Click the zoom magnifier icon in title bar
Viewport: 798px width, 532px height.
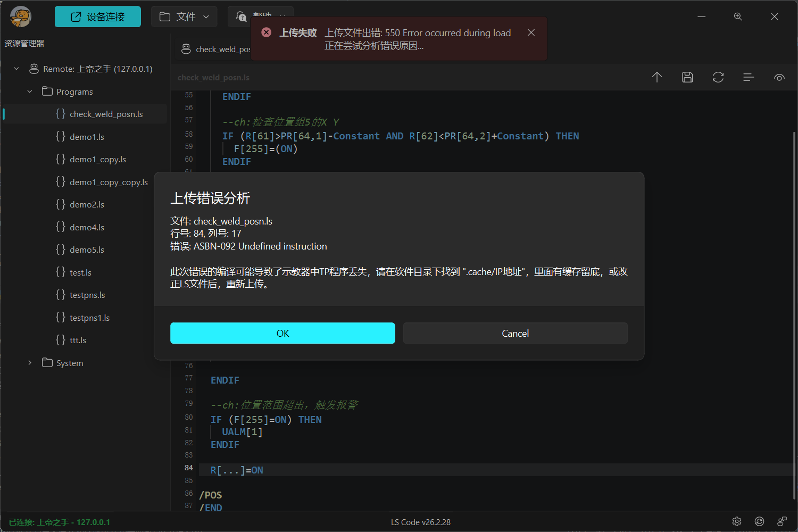738,16
